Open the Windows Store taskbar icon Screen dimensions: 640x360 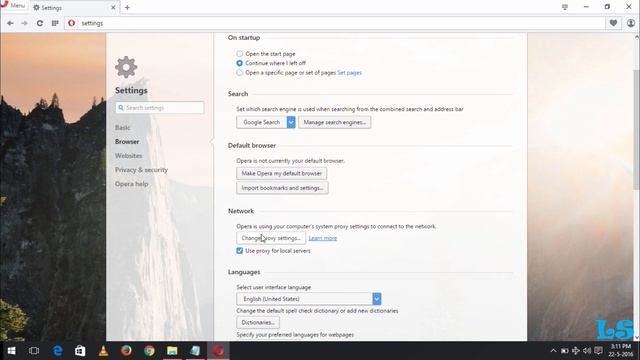click(80, 351)
